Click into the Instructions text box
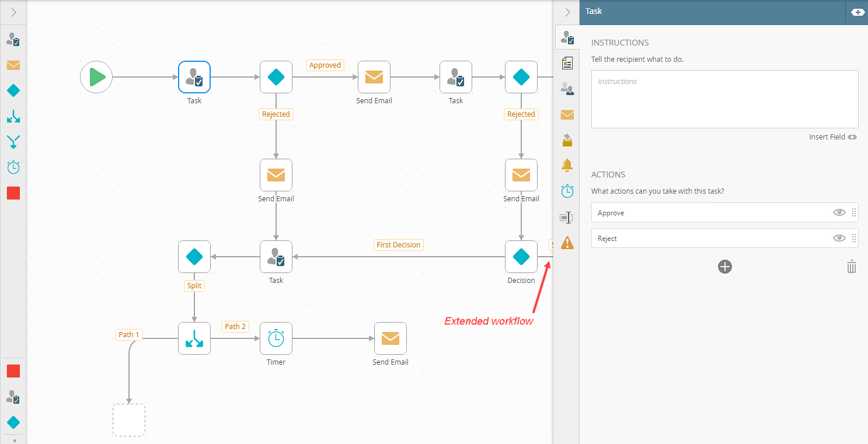The height and width of the screenshot is (444, 868). pyautogui.click(x=724, y=99)
